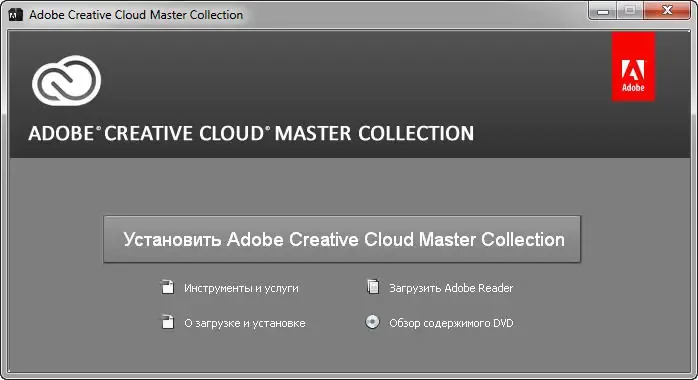Click the disabled maximize button

coord(630,10)
